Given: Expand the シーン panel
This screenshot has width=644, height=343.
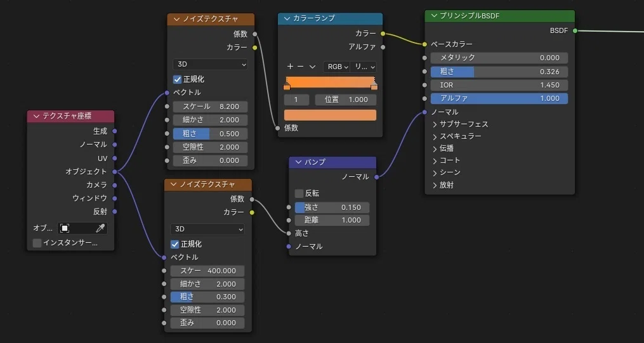Looking at the screenshot, I should tap(435, 172).
